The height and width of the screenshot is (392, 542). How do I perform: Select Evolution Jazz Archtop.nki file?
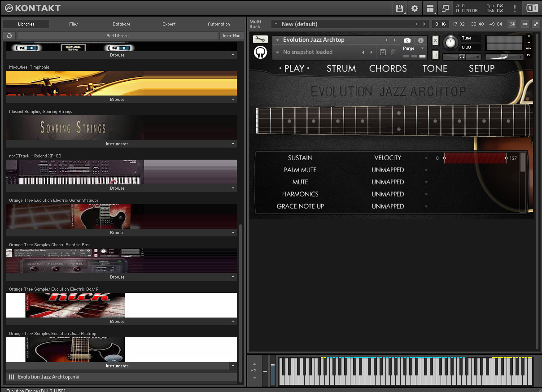(x=122, y=377)
